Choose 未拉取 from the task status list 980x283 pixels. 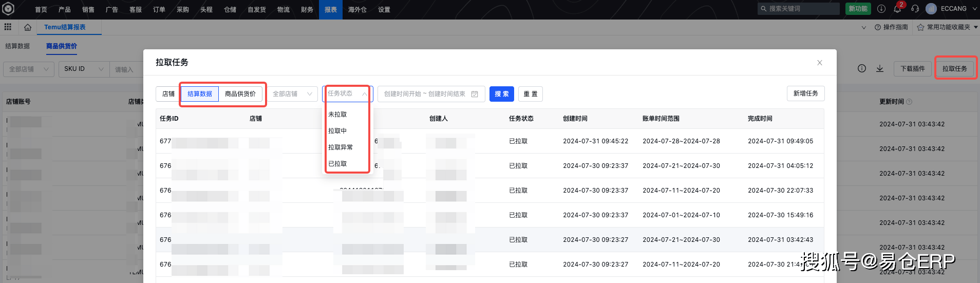click(337, 115)
